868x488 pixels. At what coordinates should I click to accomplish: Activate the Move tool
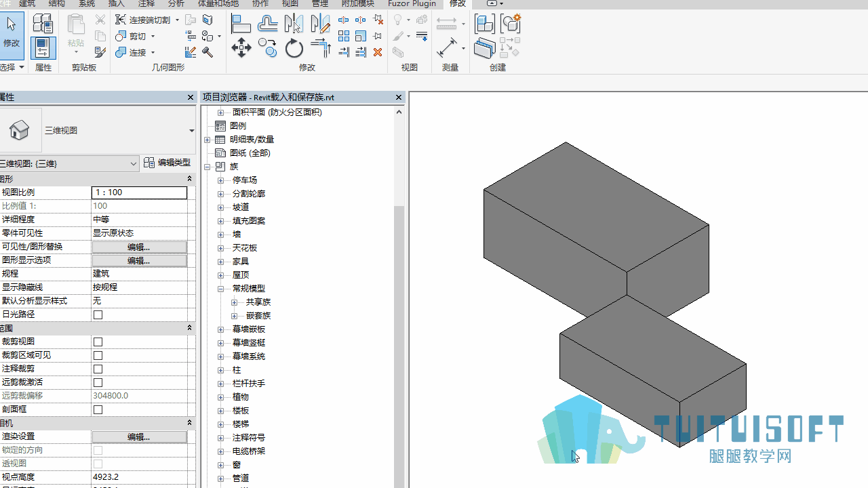(x=241, y=48)
